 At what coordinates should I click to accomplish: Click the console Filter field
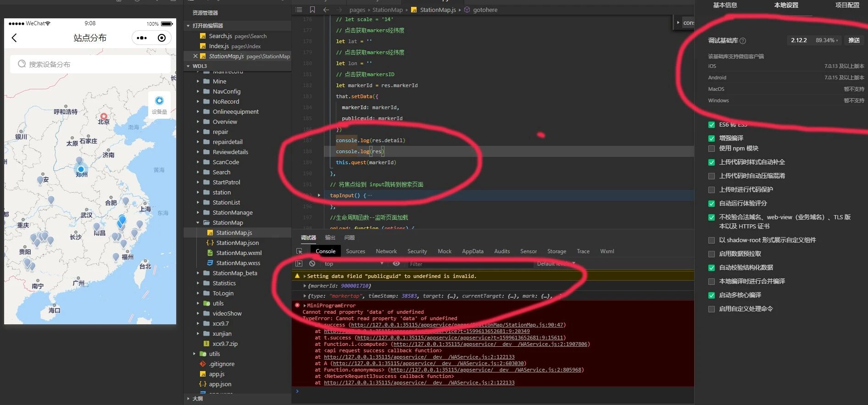470,264
